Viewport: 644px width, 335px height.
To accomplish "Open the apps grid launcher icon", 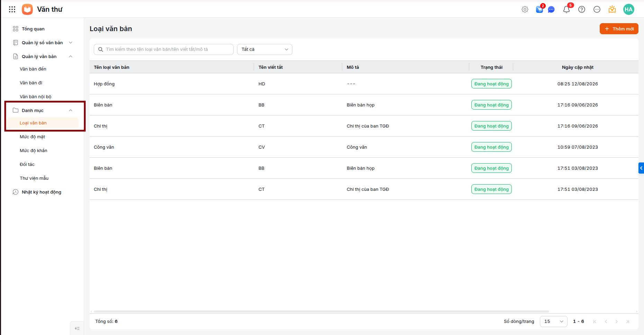I will click(12, 9).
